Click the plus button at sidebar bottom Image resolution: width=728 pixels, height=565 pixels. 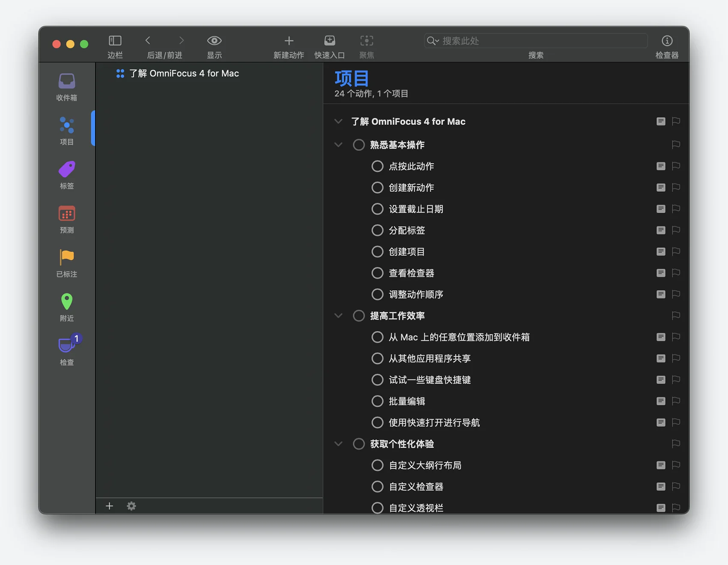point(109,506)
